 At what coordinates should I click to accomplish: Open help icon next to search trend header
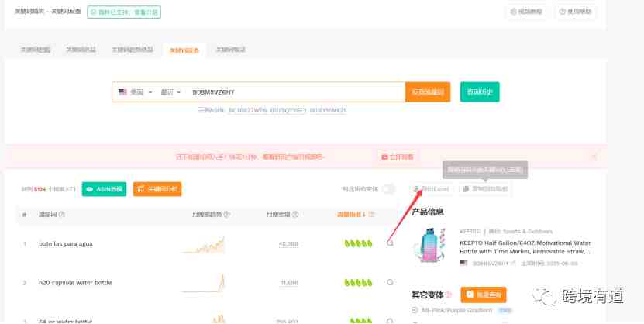(x=226, y=215)
